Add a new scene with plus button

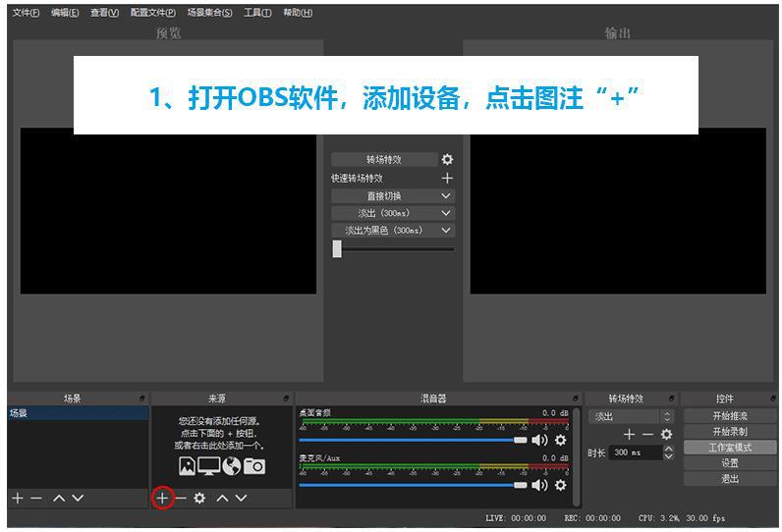tap(18, 498)
